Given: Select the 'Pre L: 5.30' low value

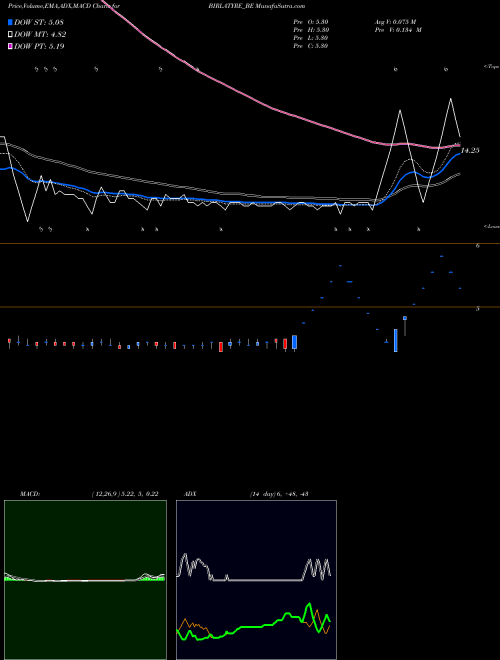Looking at the screenshot, I should pyautogui.click(x=311, y=38).
